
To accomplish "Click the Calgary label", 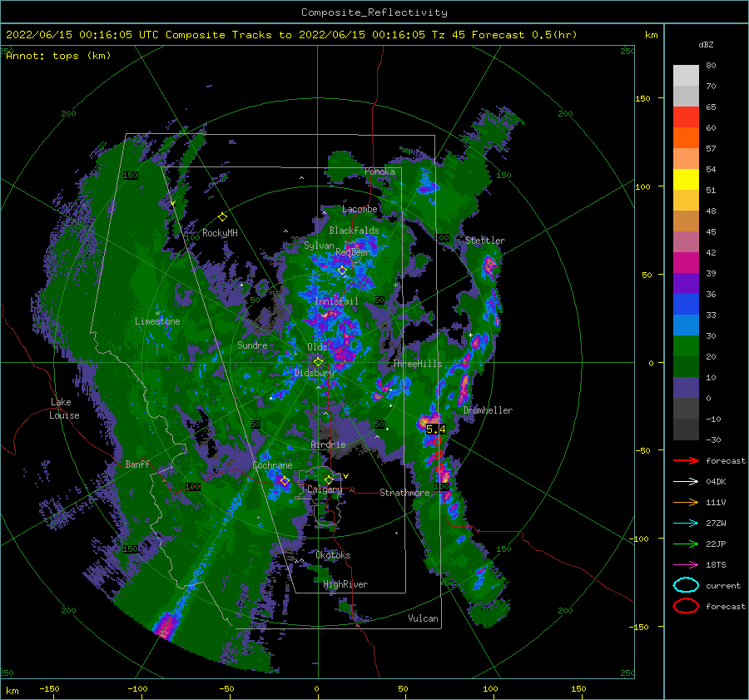I will point(325,489).
